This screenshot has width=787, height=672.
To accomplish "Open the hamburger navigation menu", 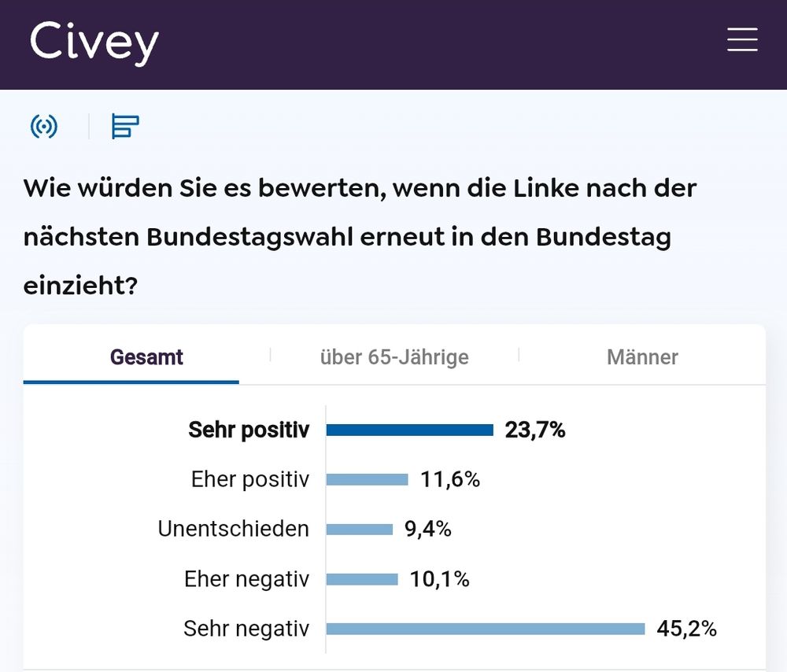I will click(742, 40).
